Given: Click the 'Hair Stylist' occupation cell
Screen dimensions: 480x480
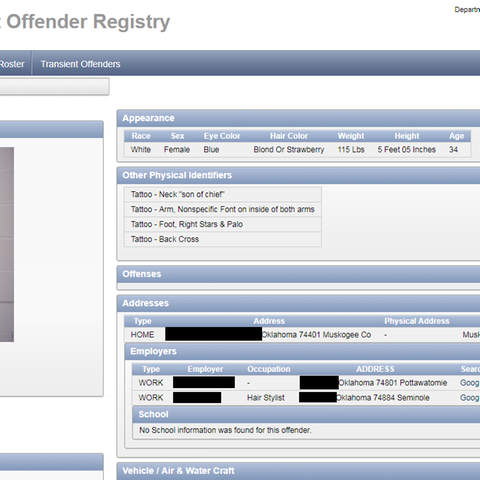Looking at the screenshot, I should pos(266,398).
